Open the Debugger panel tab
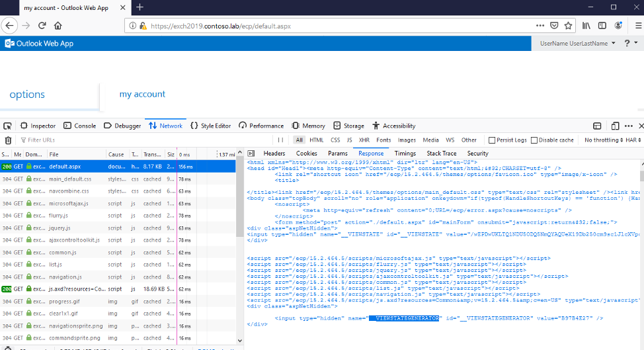The image size is (644, 350). pos(122,126)
